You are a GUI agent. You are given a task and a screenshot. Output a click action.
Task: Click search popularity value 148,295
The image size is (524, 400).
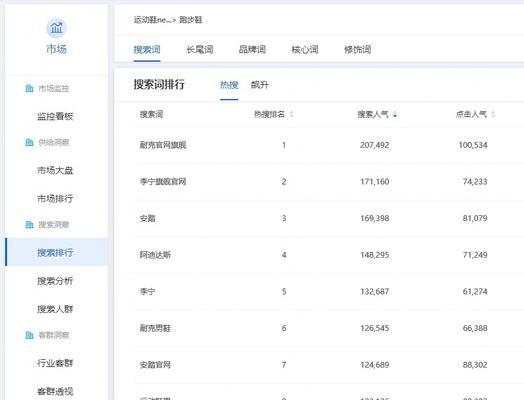point(375,255)
